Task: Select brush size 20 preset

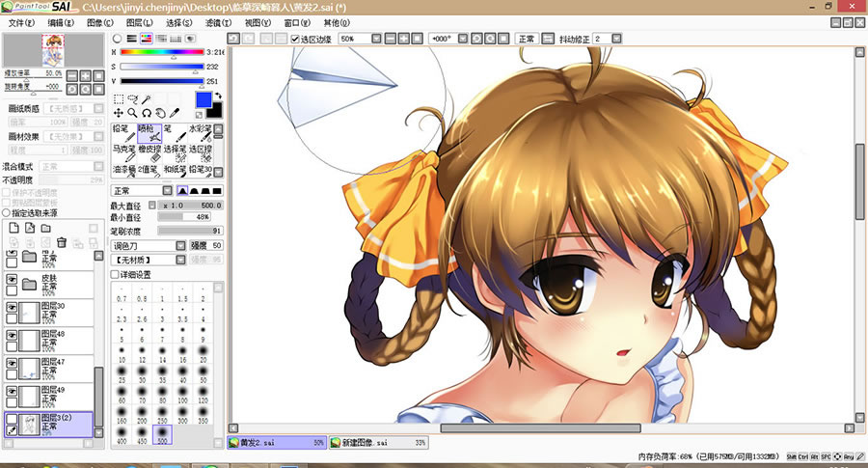Action: [x=203, y=354]
